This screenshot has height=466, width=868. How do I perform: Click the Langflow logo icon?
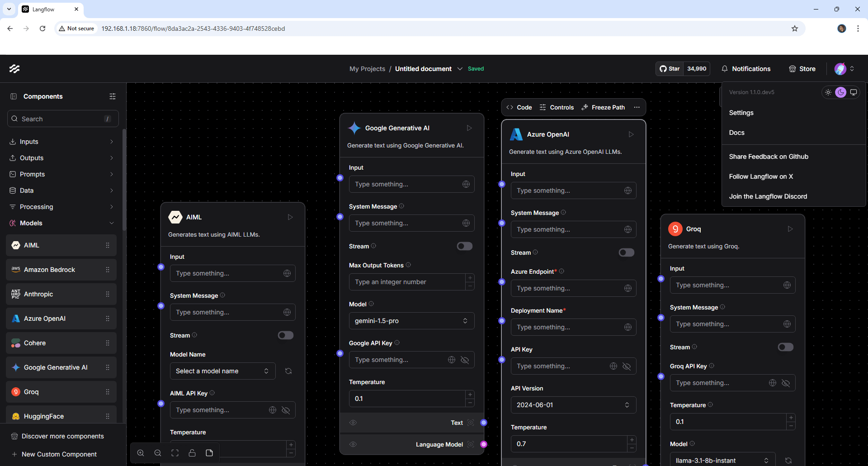[14, 69]
